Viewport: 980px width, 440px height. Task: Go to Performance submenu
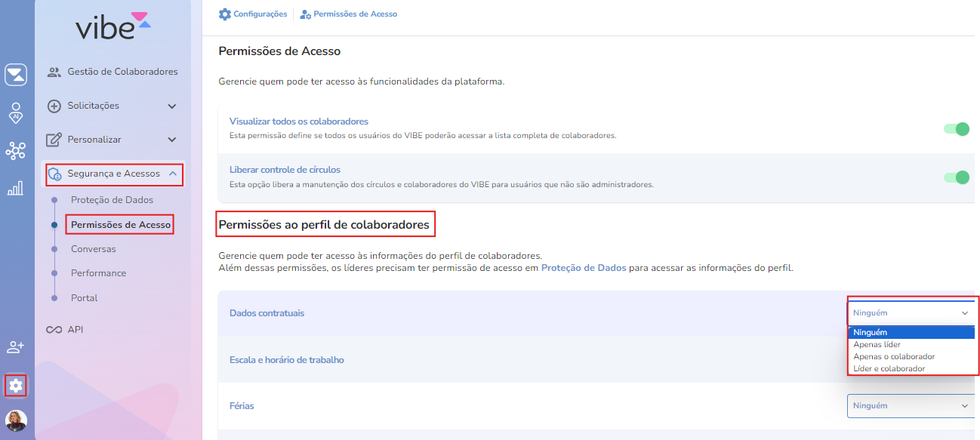click(98, 273)
